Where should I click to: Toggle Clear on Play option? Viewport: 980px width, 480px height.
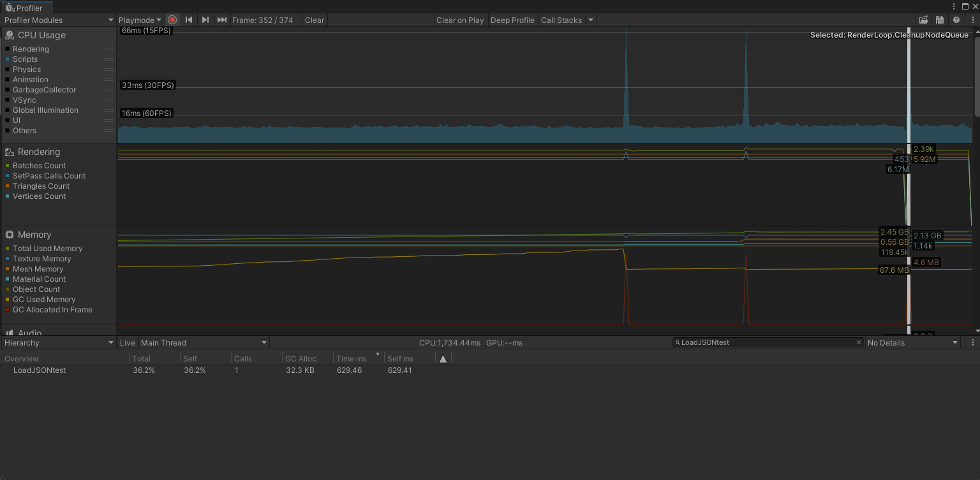[x=460, y=20]
